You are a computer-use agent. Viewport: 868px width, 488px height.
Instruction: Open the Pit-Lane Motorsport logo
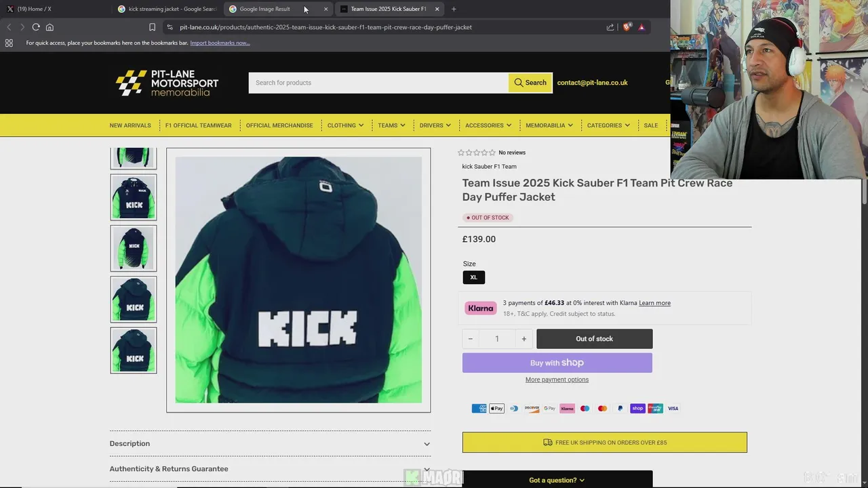coord(167,83)
